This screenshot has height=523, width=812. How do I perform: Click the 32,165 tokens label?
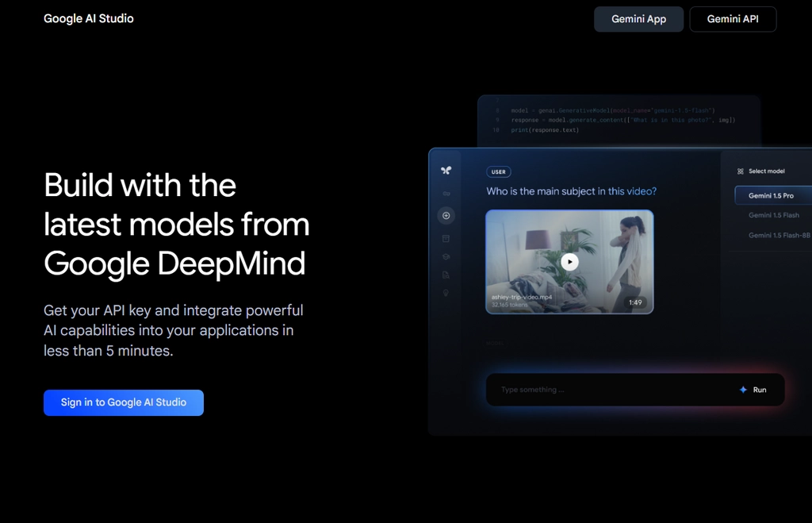coord(510,305)
